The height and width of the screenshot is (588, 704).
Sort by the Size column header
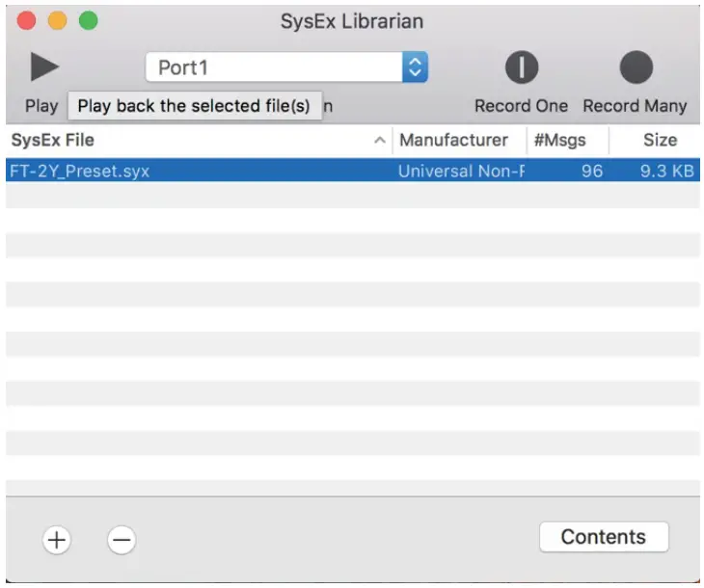click(x=660, y=141)
